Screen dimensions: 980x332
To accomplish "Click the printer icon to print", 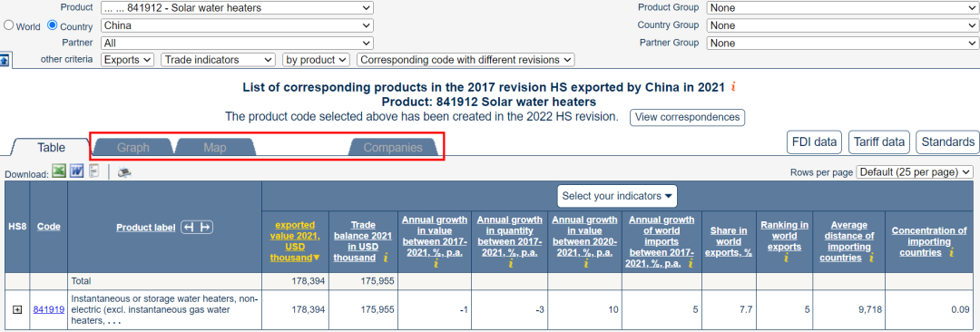I will point(123,172).
